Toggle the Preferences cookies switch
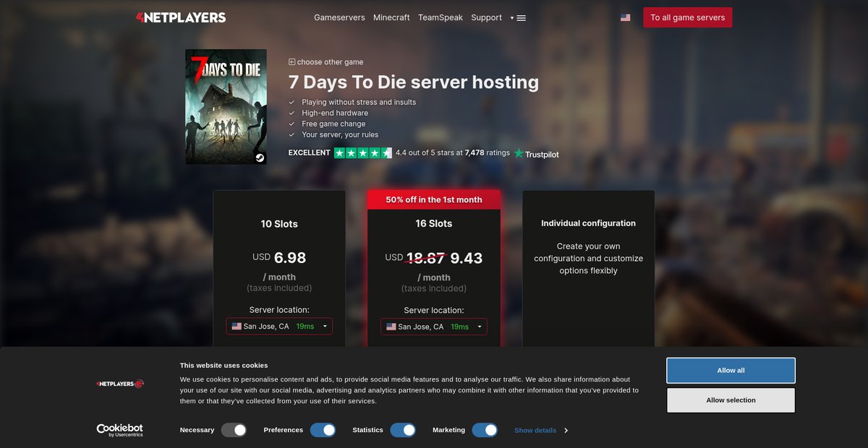This screenshot has height=448, width=868. (x=323, y=430)
